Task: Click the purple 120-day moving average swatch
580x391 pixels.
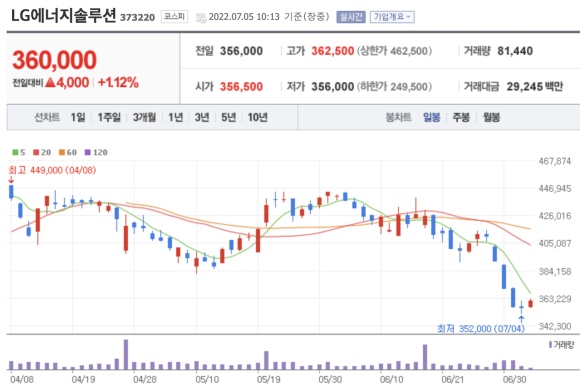Action: (88, 152)
